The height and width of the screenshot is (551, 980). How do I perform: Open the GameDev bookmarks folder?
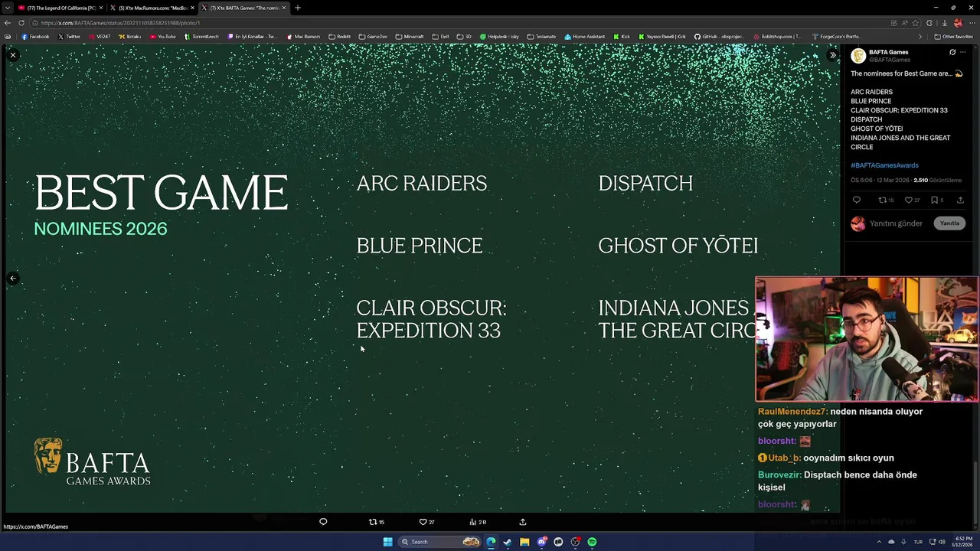[373, 37]
